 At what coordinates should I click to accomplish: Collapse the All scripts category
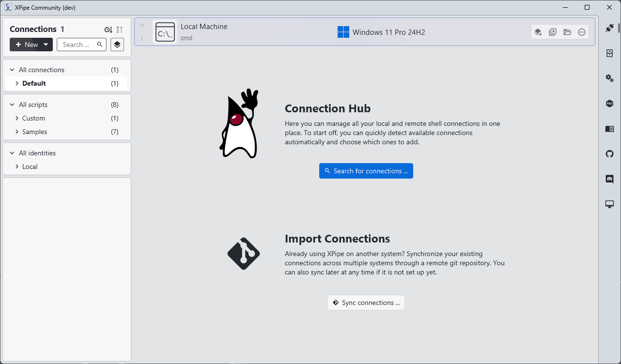[x=13, y=105]
